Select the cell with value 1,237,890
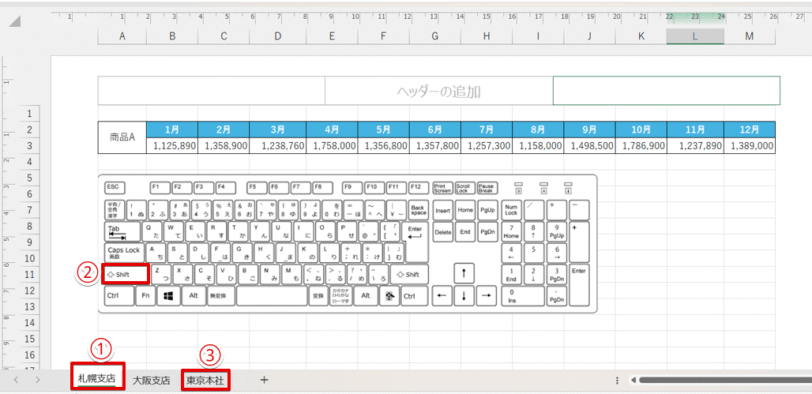Screen dimensions: 812x394 (x=695, y=145)
